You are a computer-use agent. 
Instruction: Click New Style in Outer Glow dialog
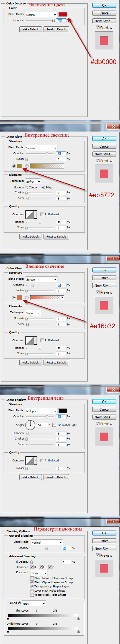tap(104, 286)
